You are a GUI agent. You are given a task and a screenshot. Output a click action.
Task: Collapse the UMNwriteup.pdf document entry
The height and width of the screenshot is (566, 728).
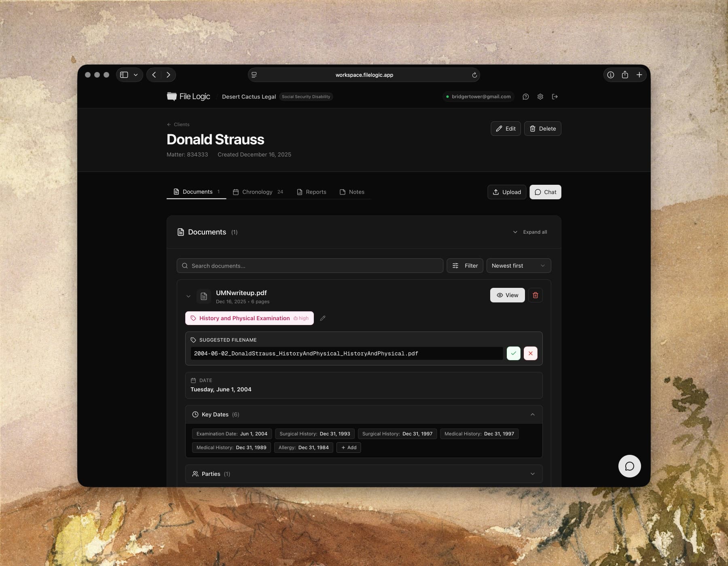tap(188, 296)
